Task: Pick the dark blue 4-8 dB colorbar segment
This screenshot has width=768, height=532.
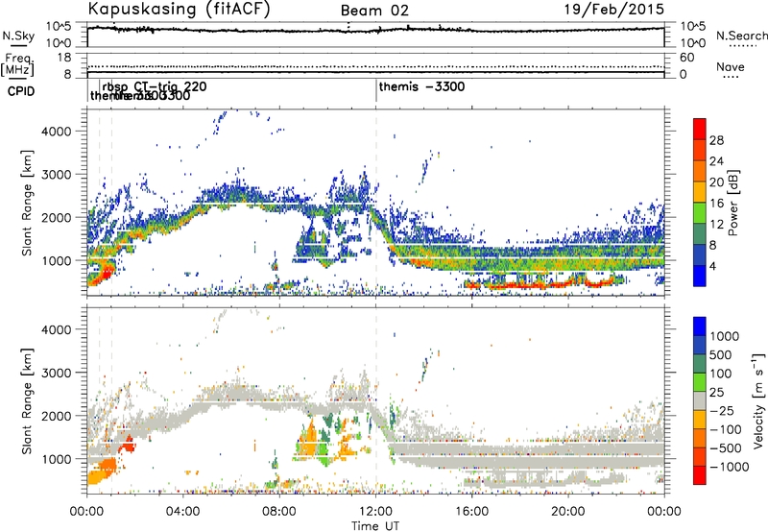Action: point(700,255)
